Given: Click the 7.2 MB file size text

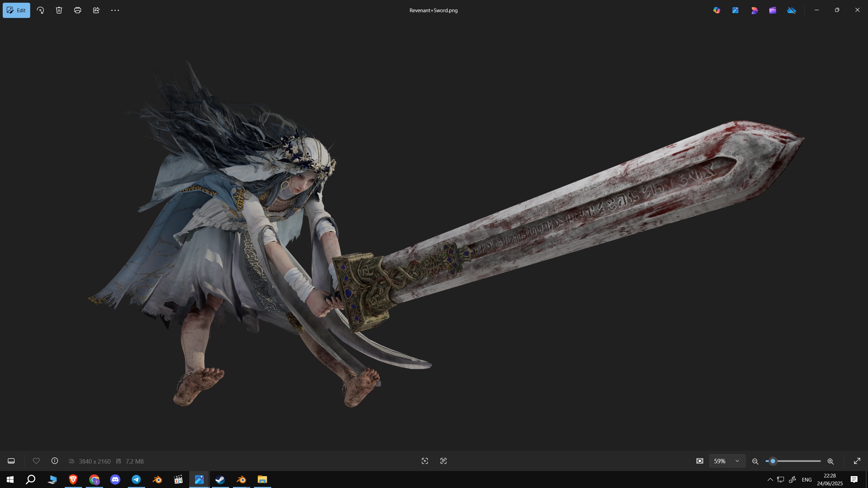Looking at the screenshot, I should click(x=135, y=461).
